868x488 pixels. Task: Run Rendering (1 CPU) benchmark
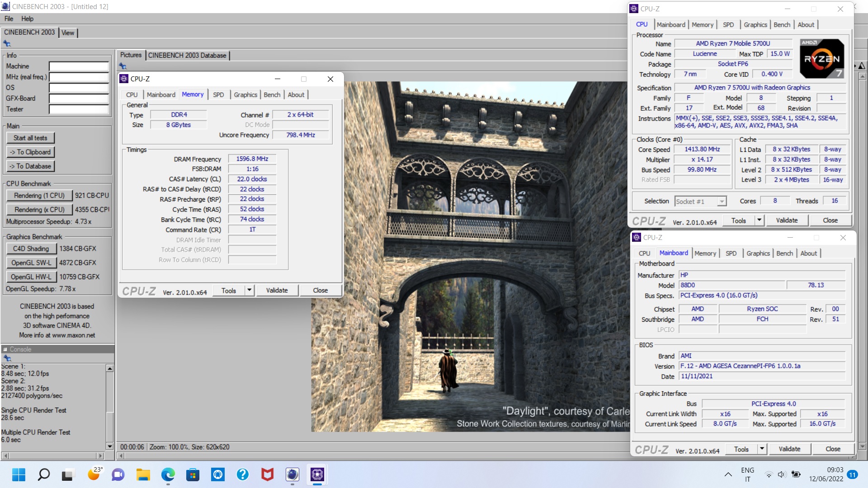pyautogui.click(x=39, y=195)
